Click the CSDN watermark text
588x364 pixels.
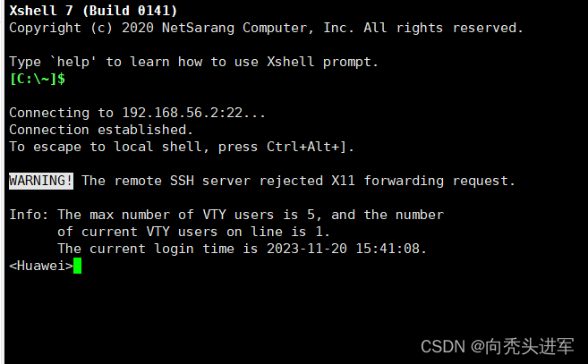tap(498, 346)
